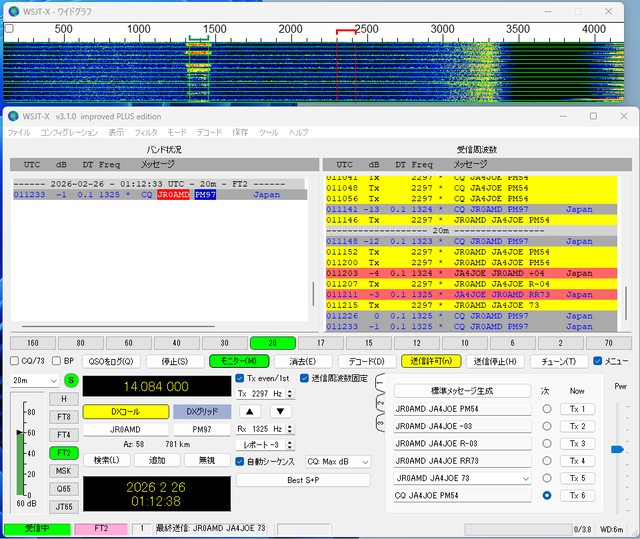The height and width of the screenshot is (539, 640).
Task: Toggle Tx even/1st checkbox
Action: point(240,378)
